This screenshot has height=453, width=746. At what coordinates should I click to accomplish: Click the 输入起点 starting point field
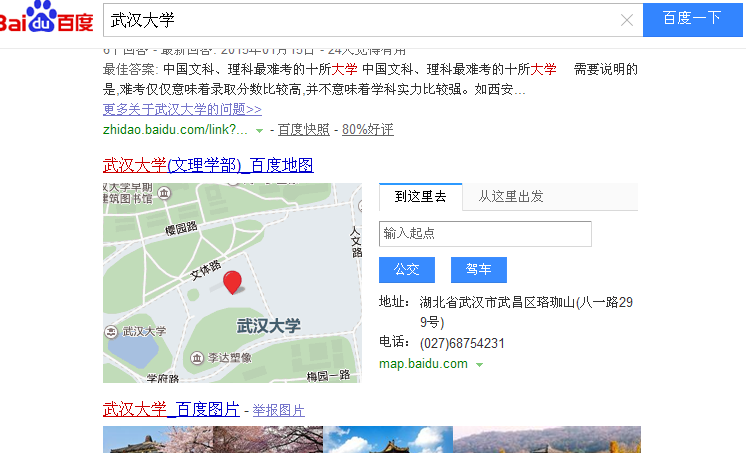click(x=485, y=234)
